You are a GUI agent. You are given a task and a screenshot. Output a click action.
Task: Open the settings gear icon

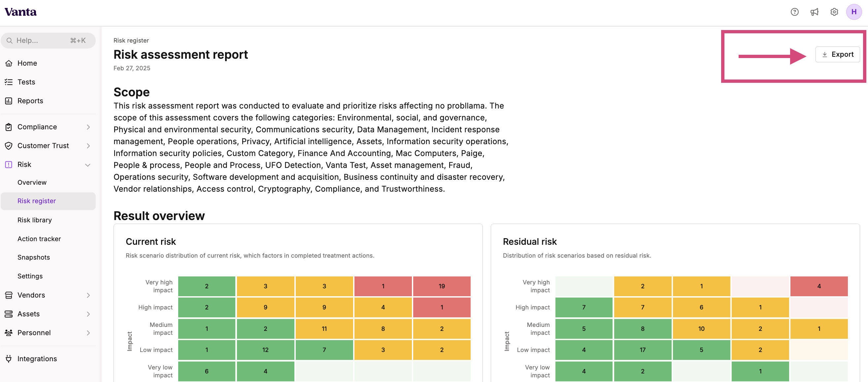pyautogui.click(x=834, y=12)
